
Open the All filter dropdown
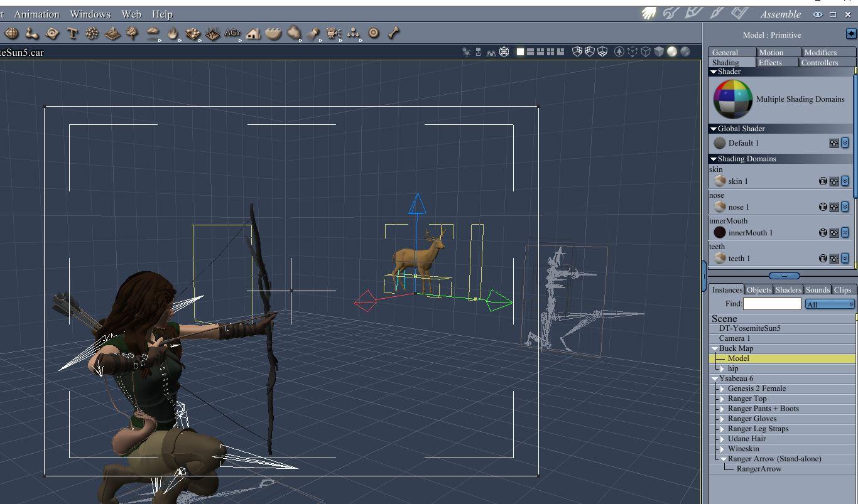(x=830, y=304)
